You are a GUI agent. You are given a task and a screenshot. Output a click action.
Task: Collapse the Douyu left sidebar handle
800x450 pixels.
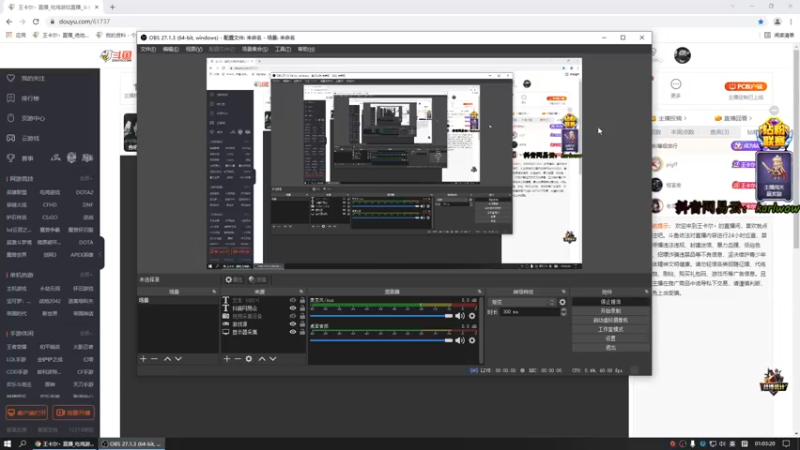coord(101,254)
